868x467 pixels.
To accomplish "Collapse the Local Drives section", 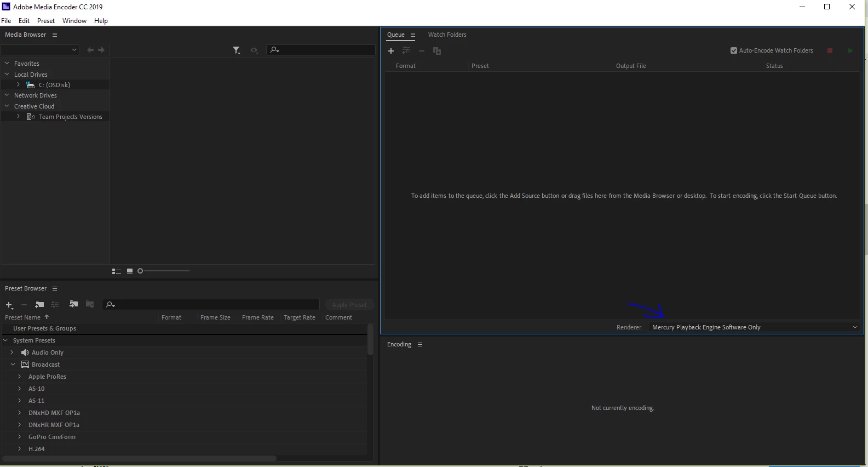I will pyautogui.click(x=7, y=74).
